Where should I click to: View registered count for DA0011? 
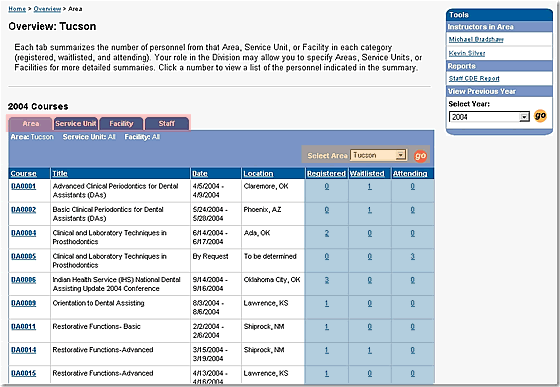327,327
